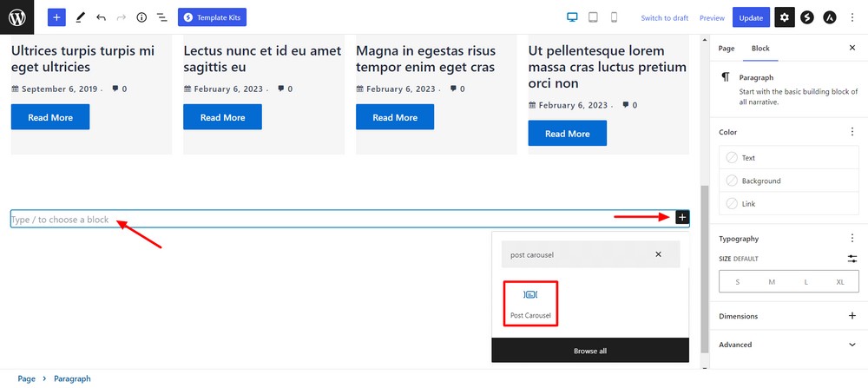The height and width of the screenshot is (388, 868).
Task: Open the Details info icon
Action: (141, 17)
